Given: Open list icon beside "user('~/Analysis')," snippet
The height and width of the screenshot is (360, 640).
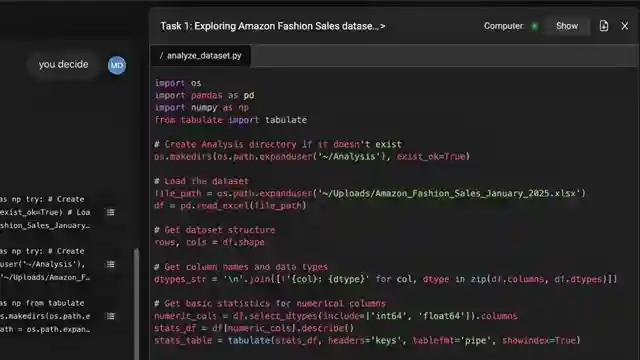Looking at the screenshot, I should coord(111,264).
